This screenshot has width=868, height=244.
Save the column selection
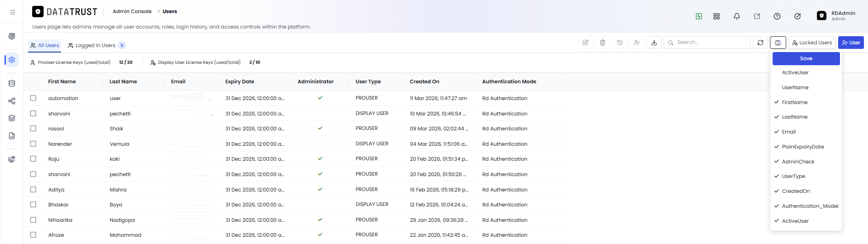[x=806, y=58]
